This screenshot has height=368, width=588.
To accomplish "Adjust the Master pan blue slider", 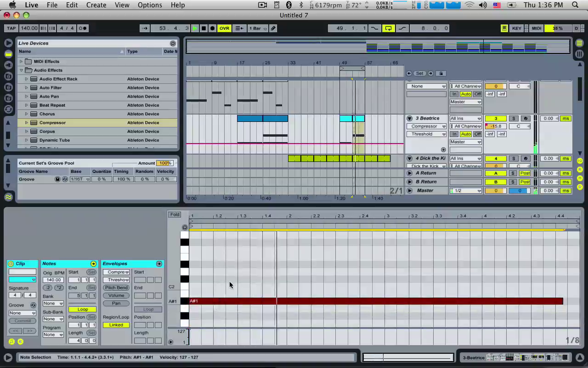I will [x=520, y=190].
